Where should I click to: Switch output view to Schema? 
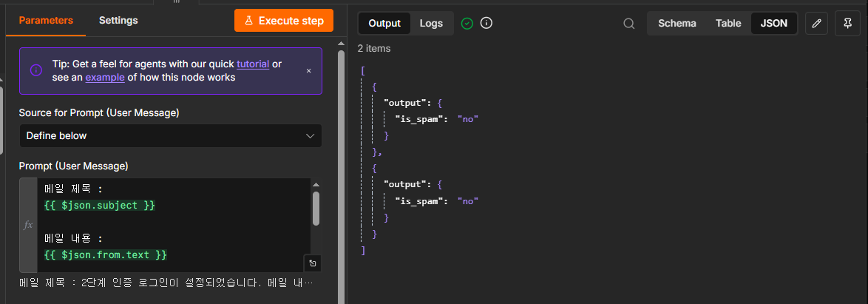[x=677, y=23]
